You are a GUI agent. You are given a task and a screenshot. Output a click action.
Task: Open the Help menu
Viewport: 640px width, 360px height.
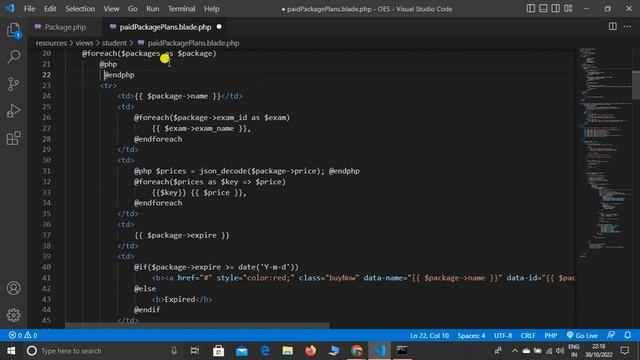(x=211, y=9)
